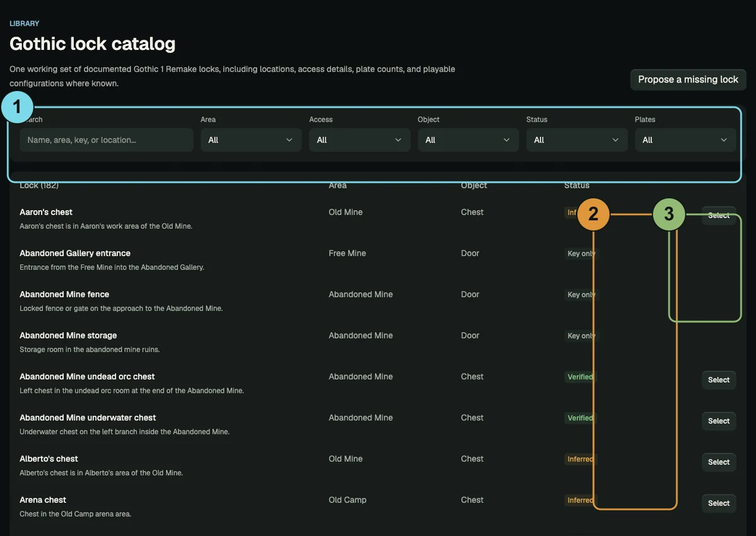This screenshot has width=756, height=536.
Task: Click the LIBRARY breadcrumb label
Action: coord(25,23)
